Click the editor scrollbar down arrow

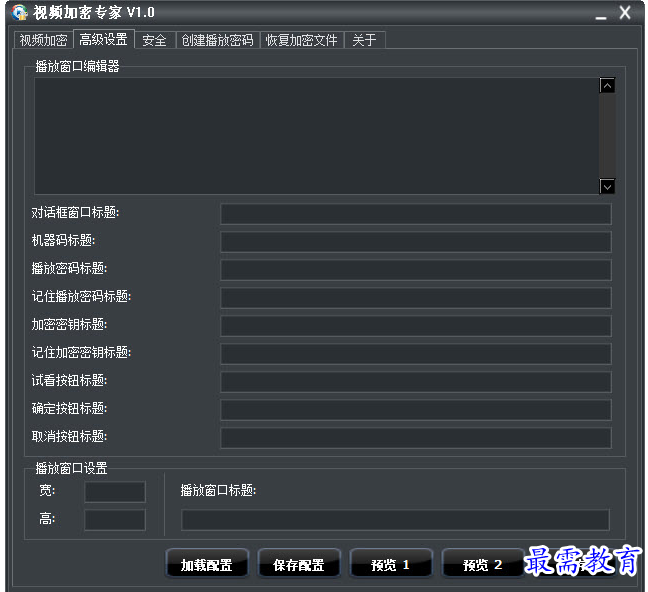click(607, 186)
